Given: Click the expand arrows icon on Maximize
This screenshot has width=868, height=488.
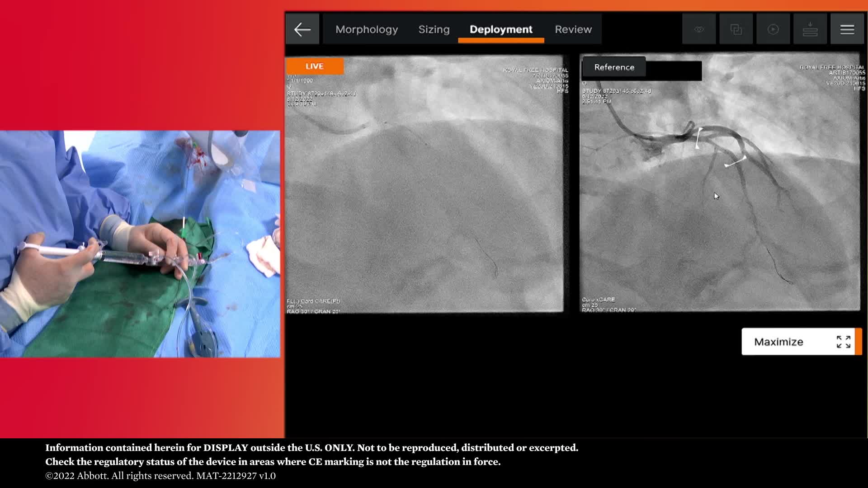Looking at the screenshot, I should (843, 342).
